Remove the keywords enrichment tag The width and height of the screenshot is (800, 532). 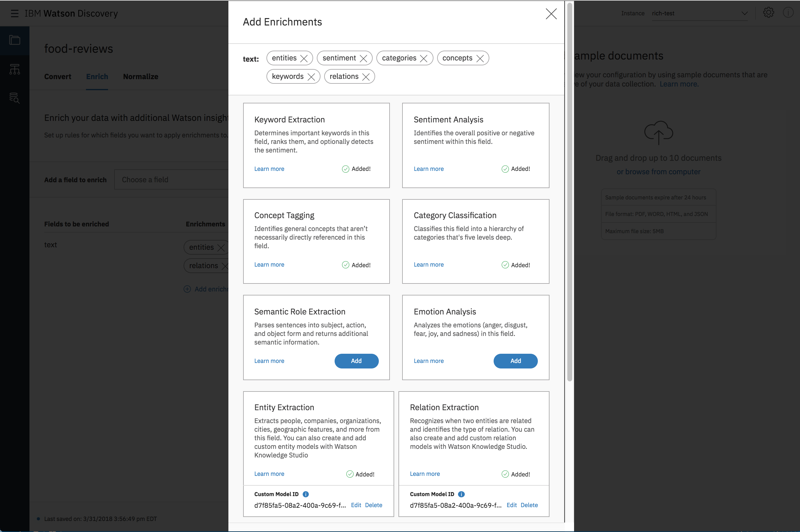coord(311,77)
